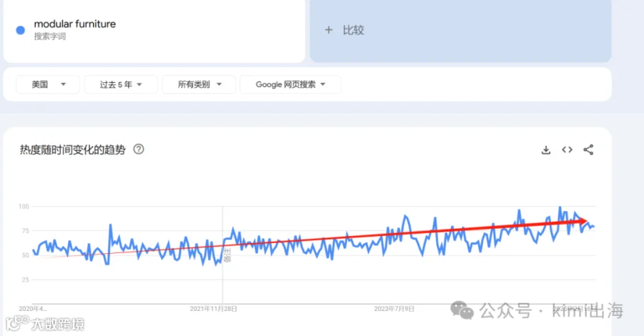Click the 搜索字词 label under the term
This screenshot has height=336, width=644.
click(x=49, y=36)
